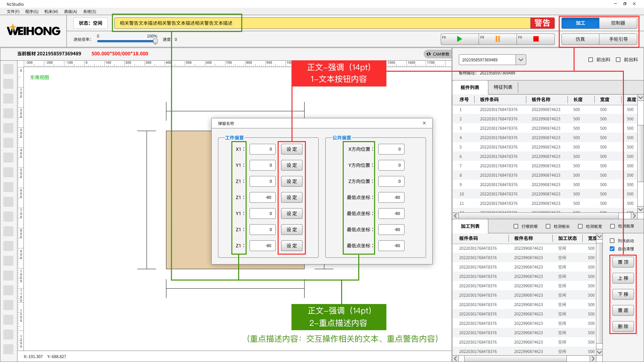Select the 特征列表 tab
The width and height of the screenshot is (644, 362).
click(503, 87)
